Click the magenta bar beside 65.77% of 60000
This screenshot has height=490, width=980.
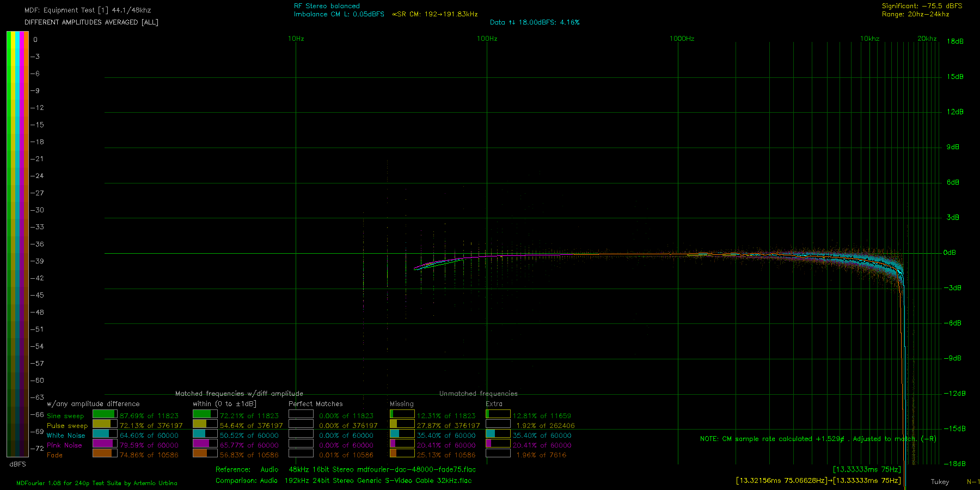coord(205,444)
